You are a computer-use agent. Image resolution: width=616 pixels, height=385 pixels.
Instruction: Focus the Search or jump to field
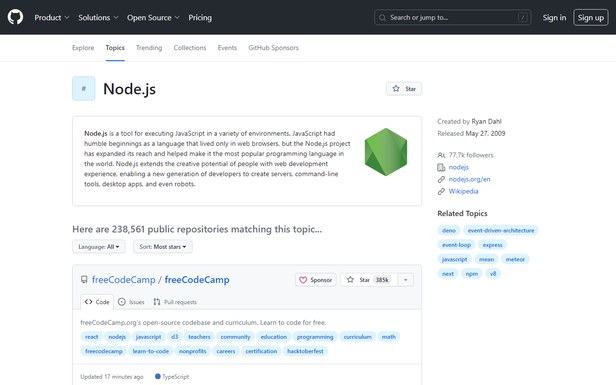click(453, 18)
